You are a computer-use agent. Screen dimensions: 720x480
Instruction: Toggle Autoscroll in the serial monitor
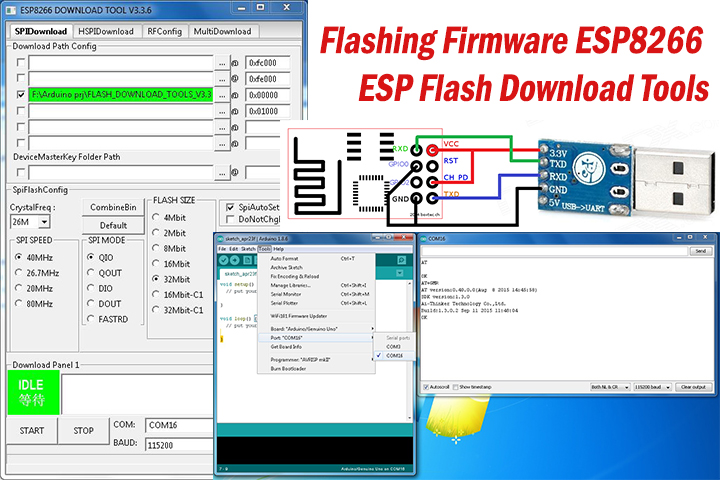point(426,387)
